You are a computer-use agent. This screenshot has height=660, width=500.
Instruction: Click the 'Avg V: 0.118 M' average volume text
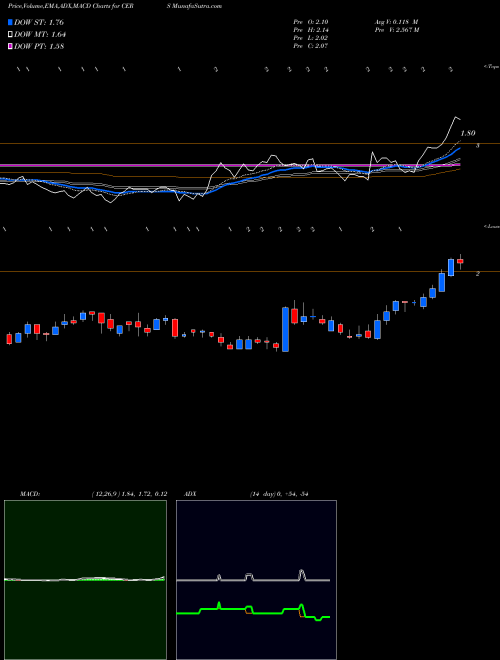coord(396,22)
